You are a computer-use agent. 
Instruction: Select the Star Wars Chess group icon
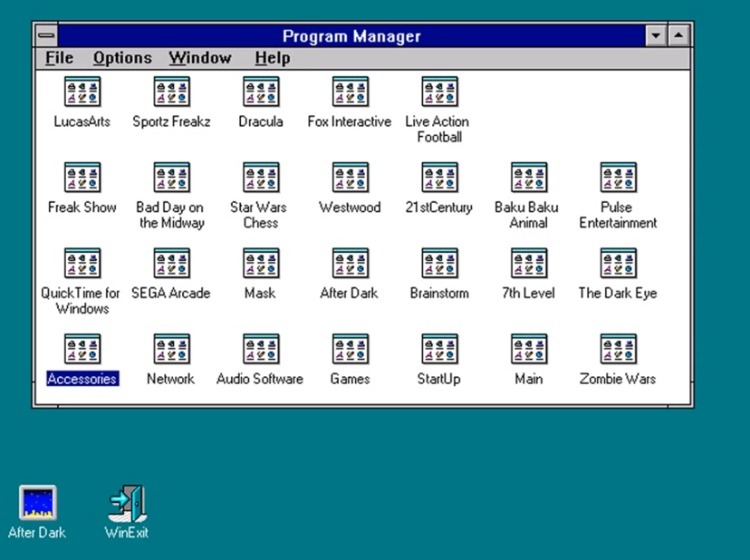click(x=261, y=178)
